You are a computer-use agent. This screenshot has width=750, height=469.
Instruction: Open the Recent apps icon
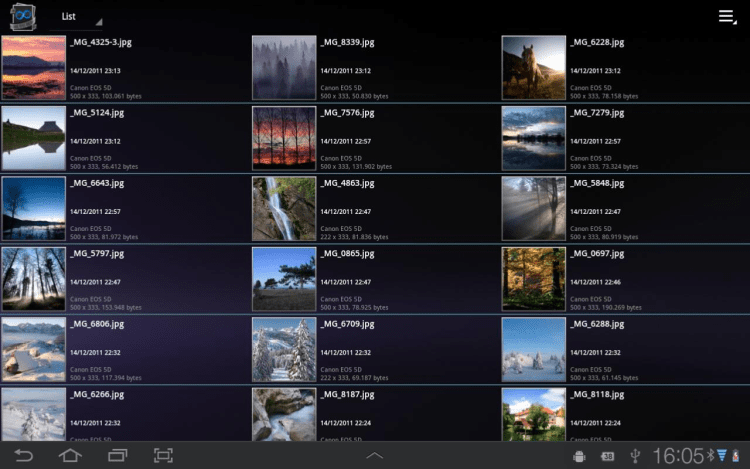coord(117,455)
